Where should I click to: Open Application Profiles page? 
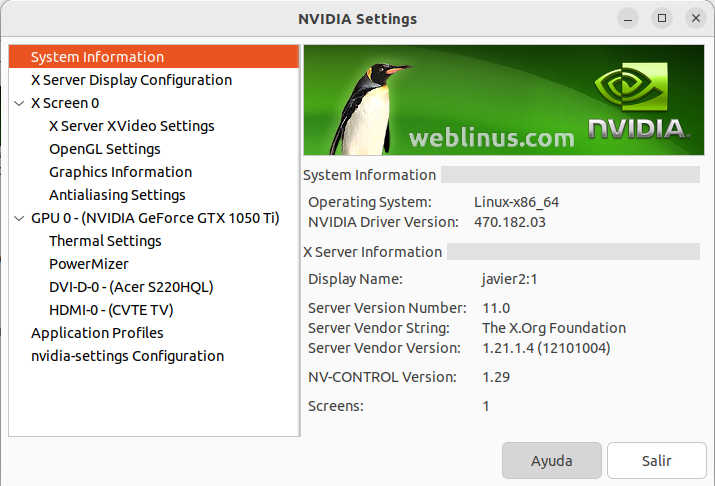click(x=97, y=333)
